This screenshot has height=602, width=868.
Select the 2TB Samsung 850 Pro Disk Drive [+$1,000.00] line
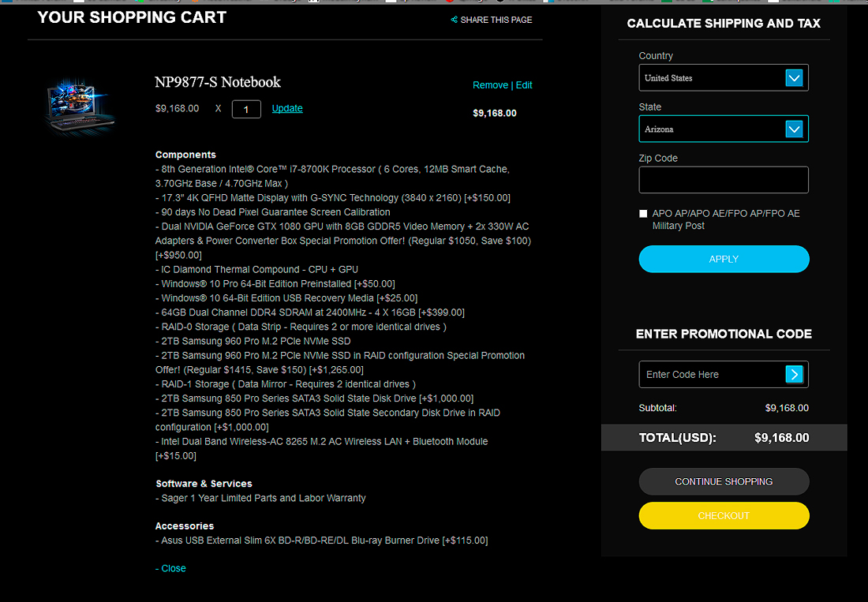(x=314, y=398)
